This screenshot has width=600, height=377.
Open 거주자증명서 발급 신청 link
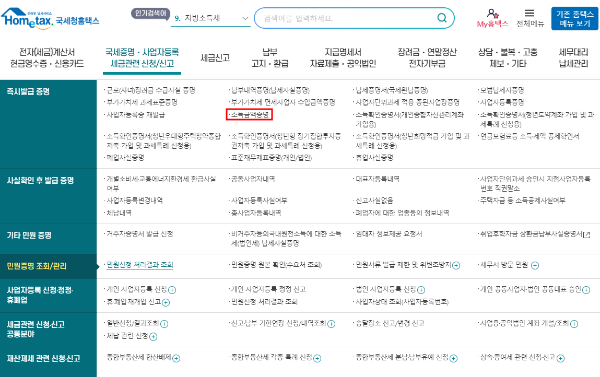140,233
